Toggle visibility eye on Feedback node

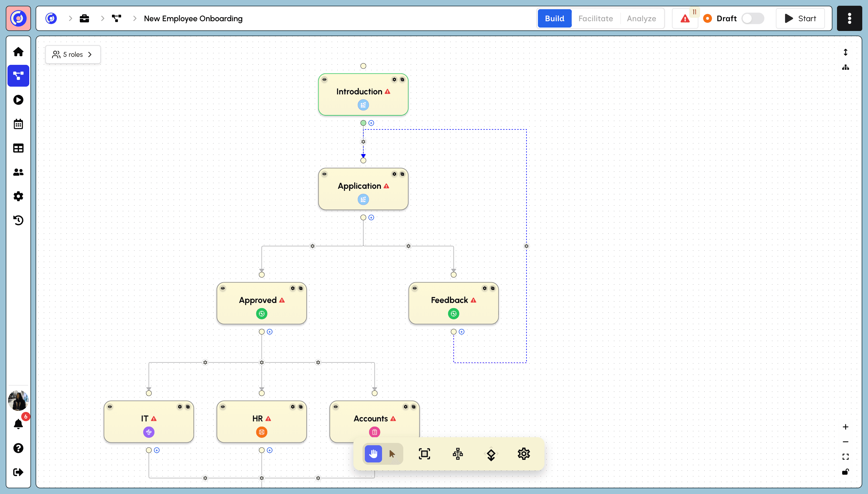[x=414, y=288]
